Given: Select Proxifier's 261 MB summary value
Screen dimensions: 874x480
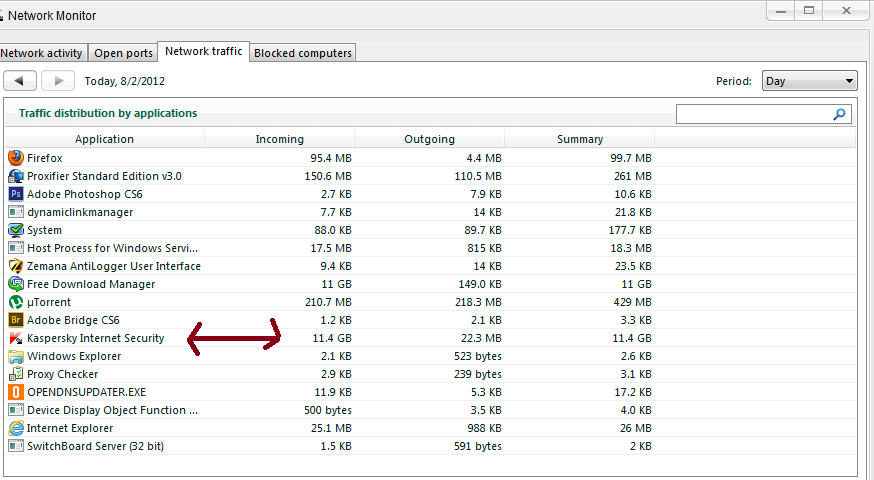Looking at the screenshot, I should 633,176.
